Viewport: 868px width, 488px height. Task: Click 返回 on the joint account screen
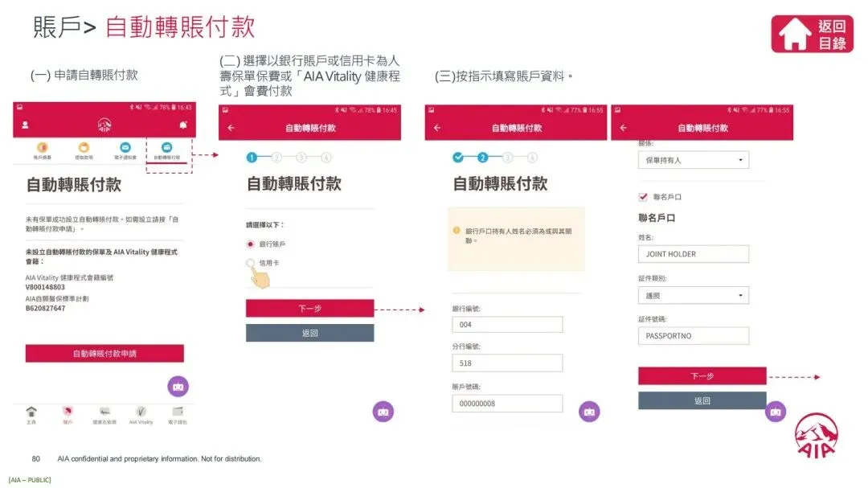(x=702, y=400)
